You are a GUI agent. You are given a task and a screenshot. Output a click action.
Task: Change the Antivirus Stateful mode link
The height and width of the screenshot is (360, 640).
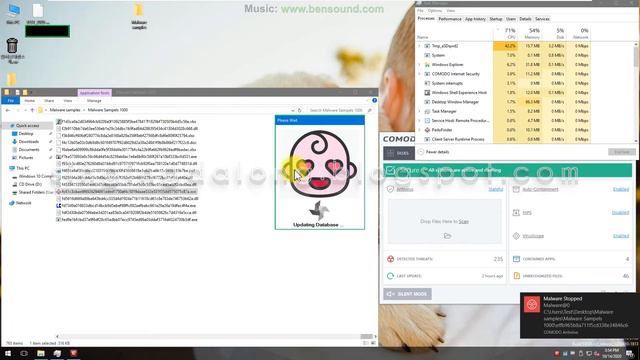496,189
